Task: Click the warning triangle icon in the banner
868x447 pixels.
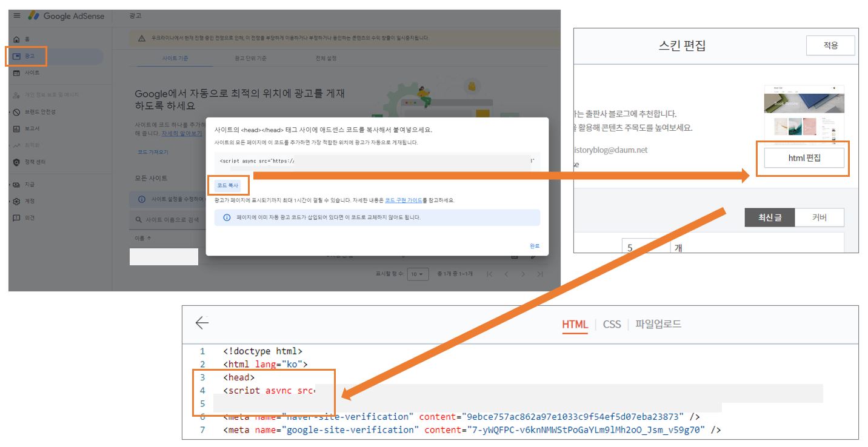Action: (x=142, y=38)
